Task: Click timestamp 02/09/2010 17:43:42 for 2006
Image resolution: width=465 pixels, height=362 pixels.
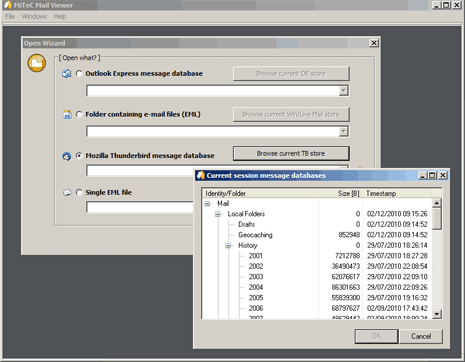Action: [x=397, y=308]
